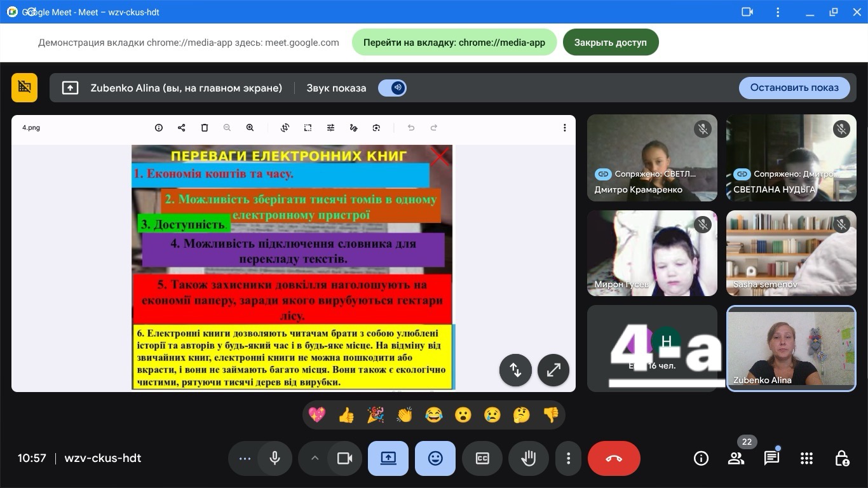Open the draw annotation tool
The image size is (868, 488).
click(353, 128)
